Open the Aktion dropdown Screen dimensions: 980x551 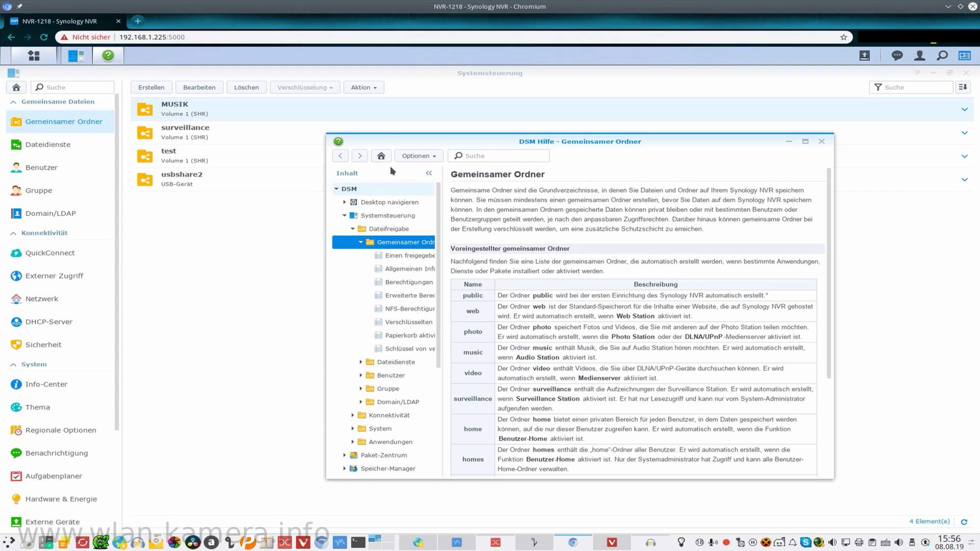tap(363, 87)
